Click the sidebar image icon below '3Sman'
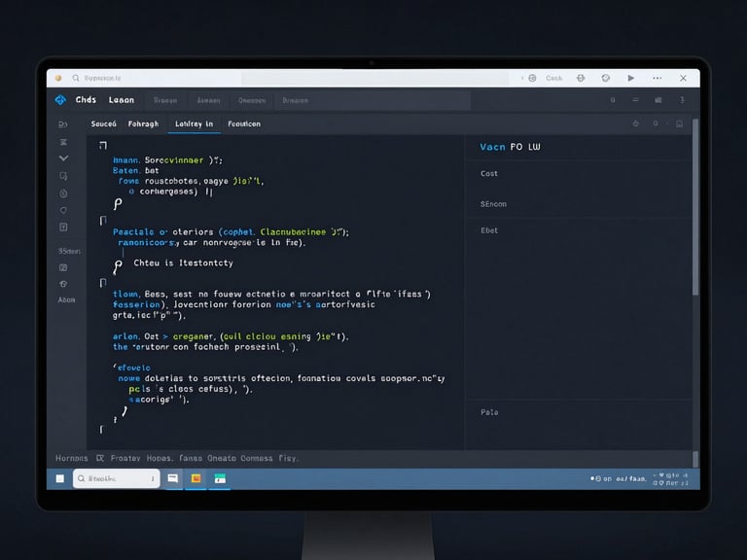The height and width of the screenshot is (560, 747). (x=63, y=267)
